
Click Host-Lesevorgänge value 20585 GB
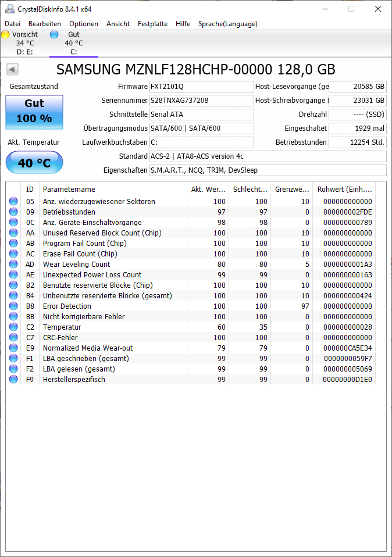[358, 87]
